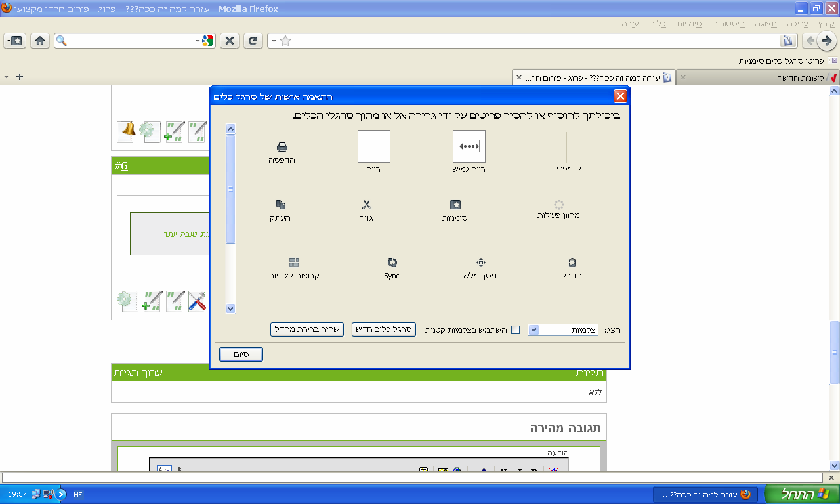Close the toolbar customization dialog
The height and width of the screenshot is (504, 840).
pyautogui.click(x=619, y=96)
